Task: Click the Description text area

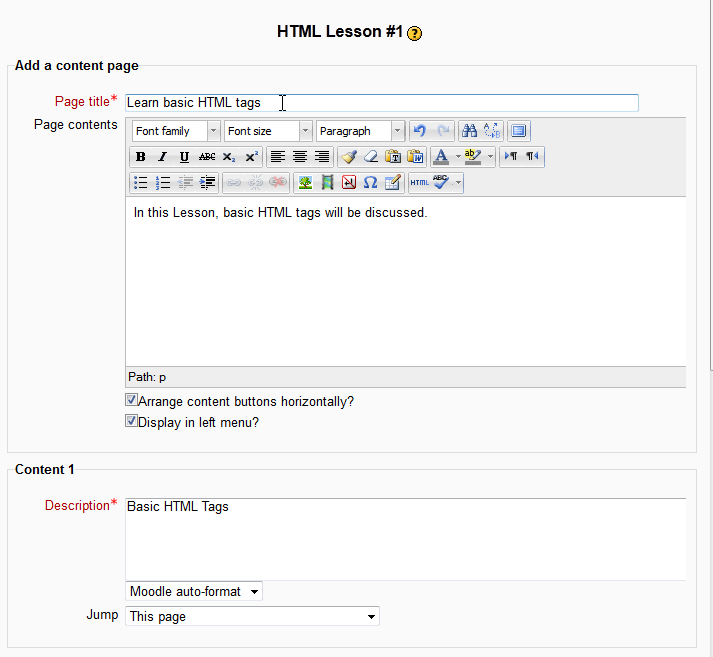Action: point(405,538)
